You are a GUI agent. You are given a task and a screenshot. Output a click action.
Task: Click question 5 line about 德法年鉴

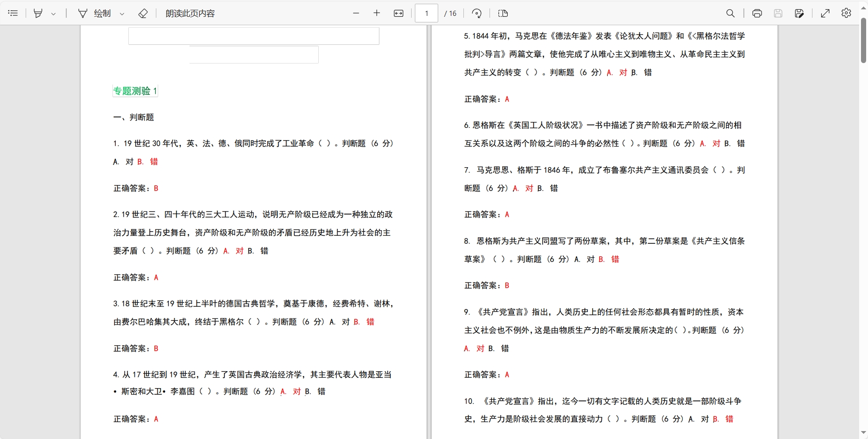coord(604,36)
